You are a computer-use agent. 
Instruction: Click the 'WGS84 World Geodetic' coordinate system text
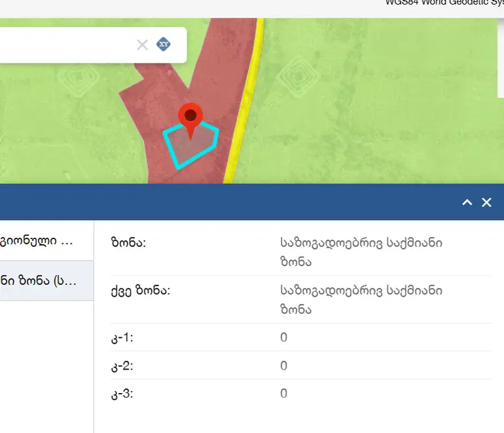click(444, 3)
